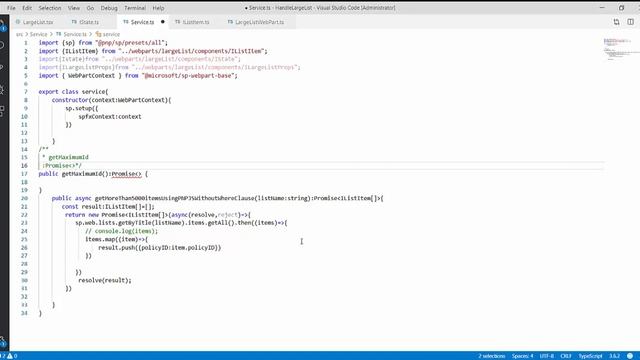
Task: Click the unsaved dot on Service.ts tab
Action: [x=162, y=22]
